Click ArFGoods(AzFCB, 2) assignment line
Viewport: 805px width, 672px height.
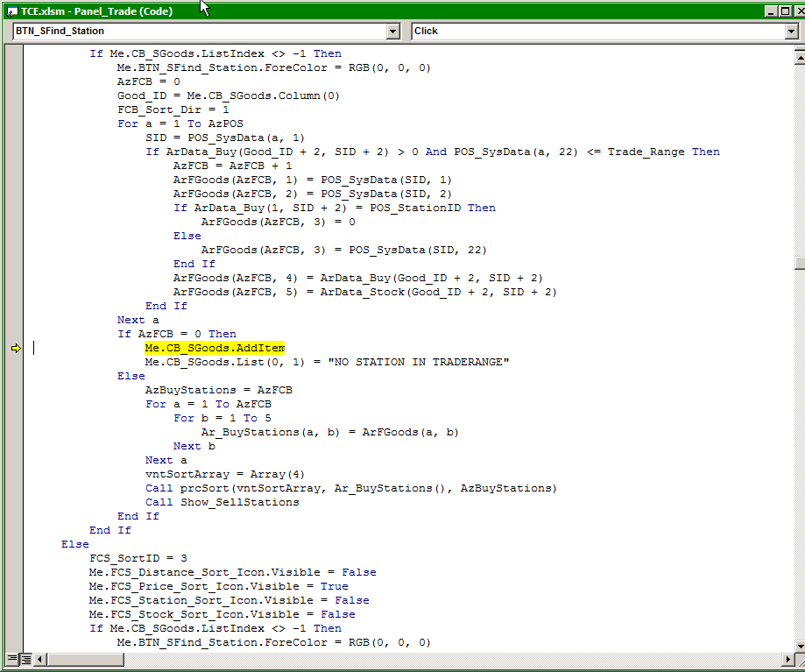(313, 194)
